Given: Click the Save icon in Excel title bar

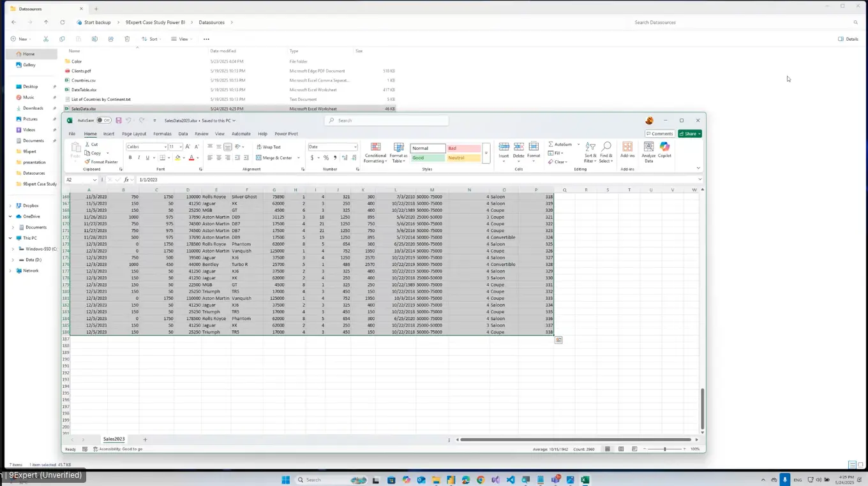Looking at the screenshot, I should click(119, 121).
